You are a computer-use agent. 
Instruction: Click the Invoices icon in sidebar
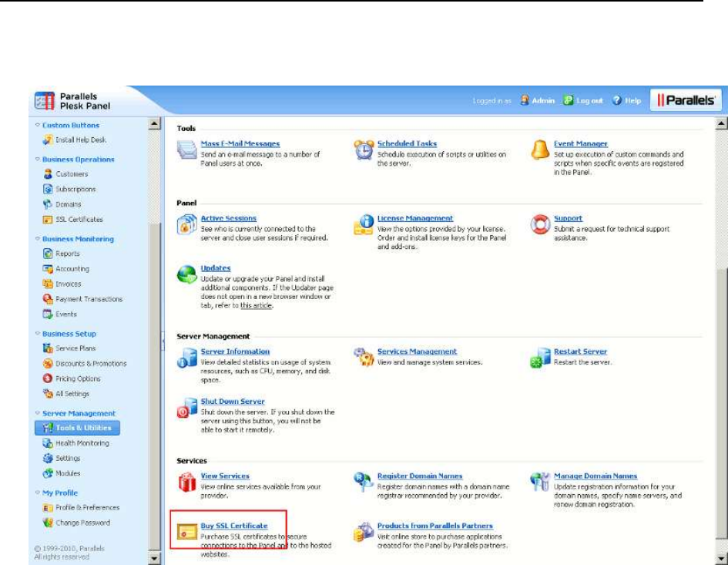[x=48, y=284]
